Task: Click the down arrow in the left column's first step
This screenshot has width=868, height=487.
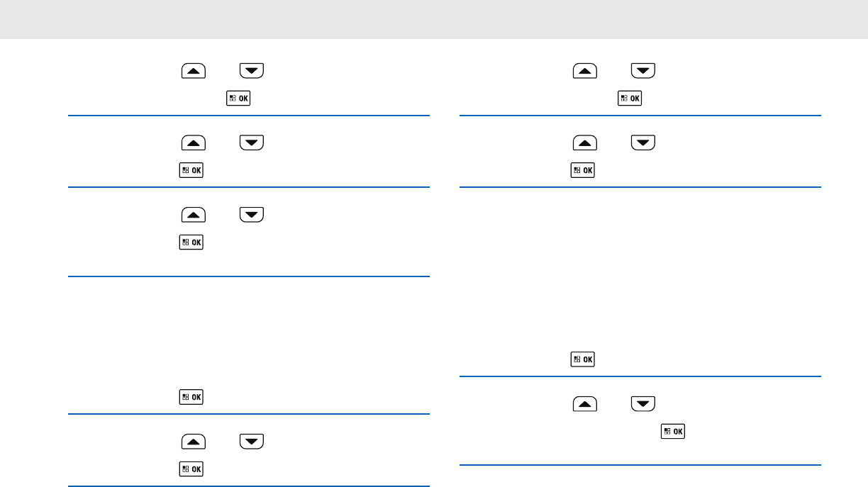Action: 252,71
